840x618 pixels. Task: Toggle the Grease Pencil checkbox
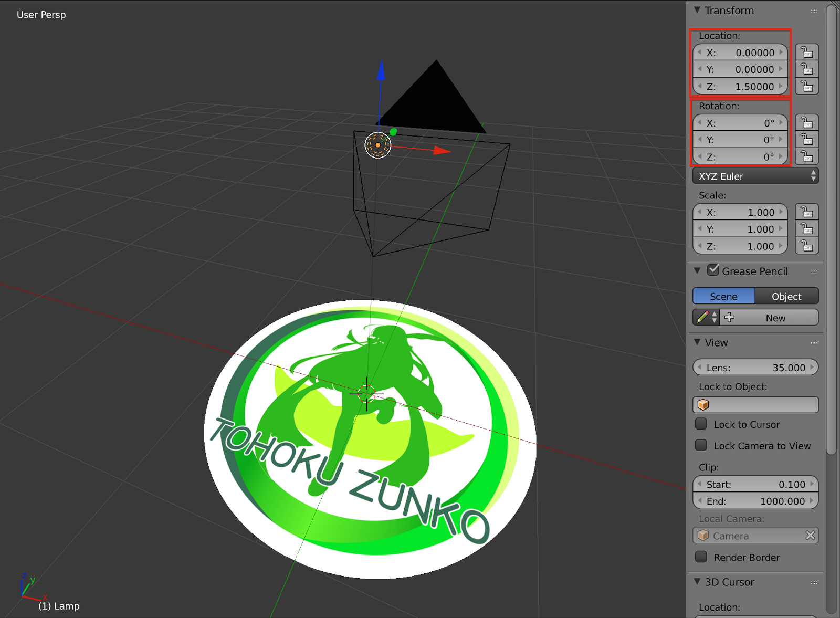pyautogui.click(x=713, y=270)
